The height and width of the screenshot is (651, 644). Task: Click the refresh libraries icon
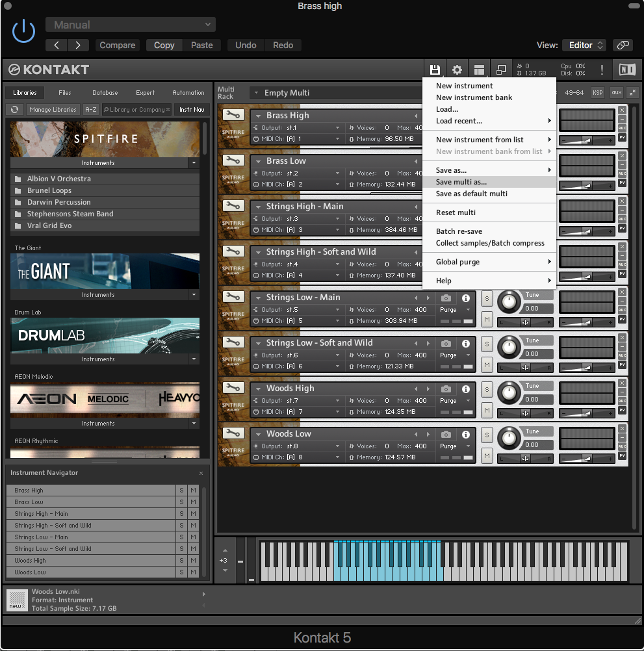click(15, 110)
